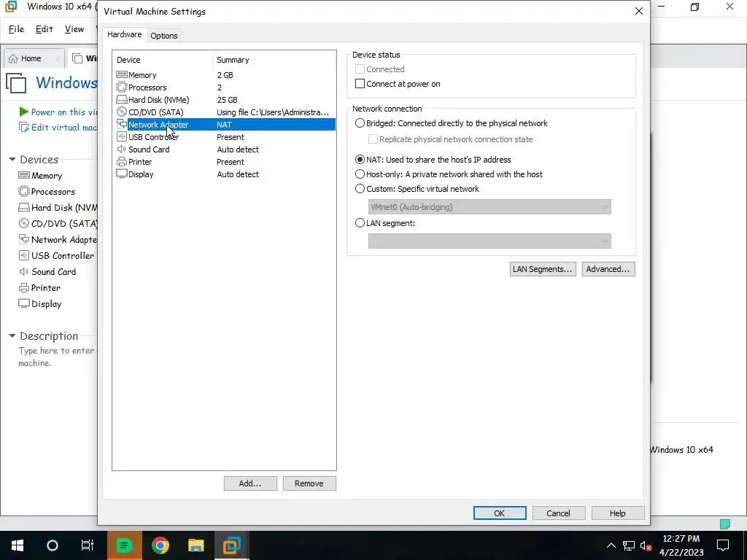Collapse the Devices section in the background window
The width and height of the screenshot is (747, 560).
(12, 160)
